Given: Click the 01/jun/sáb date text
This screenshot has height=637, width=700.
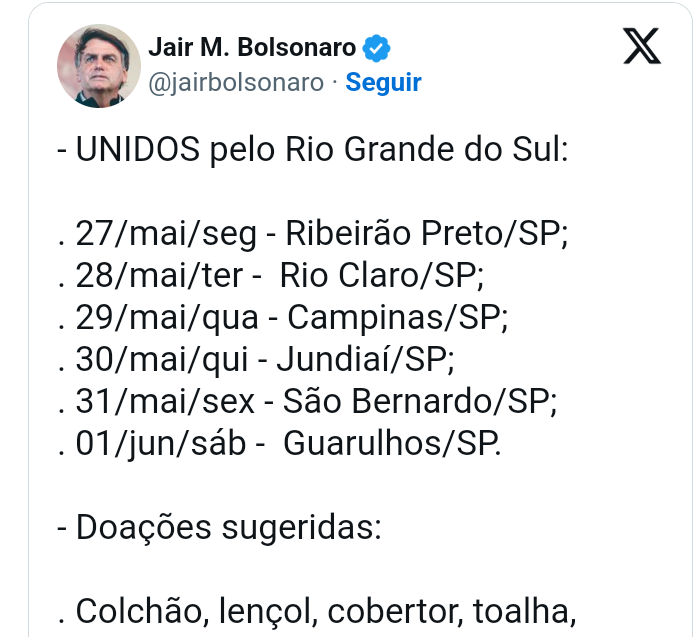Looking at the screenshot, I should click(161, 444).
